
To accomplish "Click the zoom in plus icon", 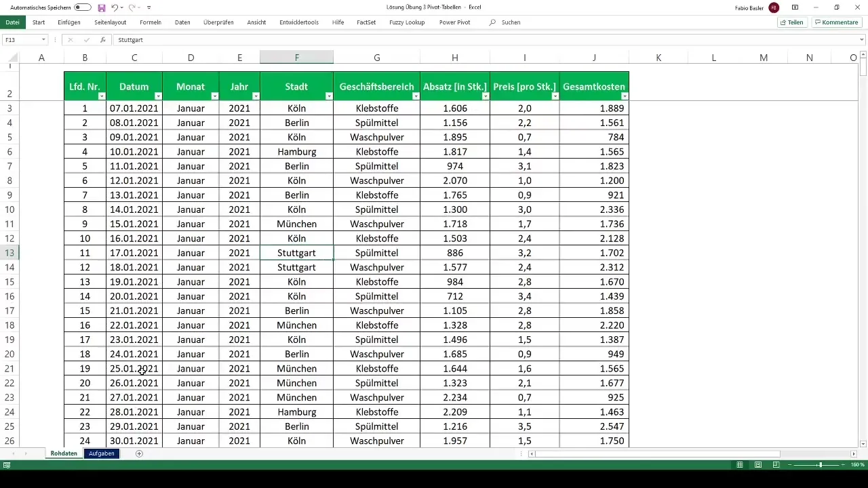I will 844,465.
